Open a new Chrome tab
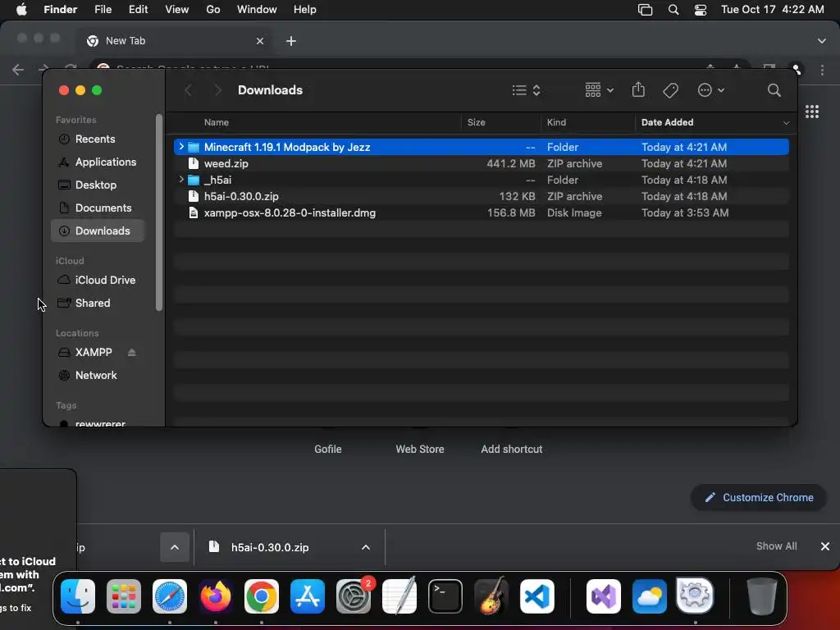The height and width of the screenshot is (630, 840). (291, 41)
